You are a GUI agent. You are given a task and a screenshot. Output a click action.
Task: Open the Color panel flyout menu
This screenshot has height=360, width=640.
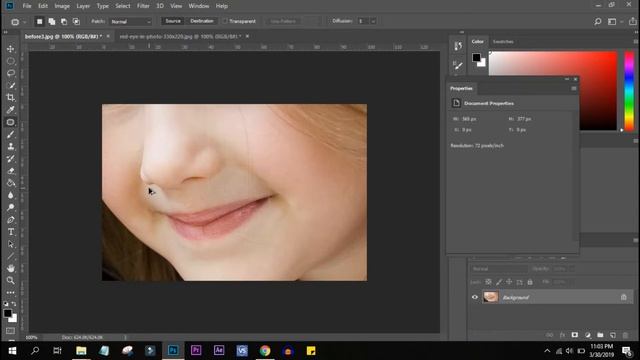point(636,42)
